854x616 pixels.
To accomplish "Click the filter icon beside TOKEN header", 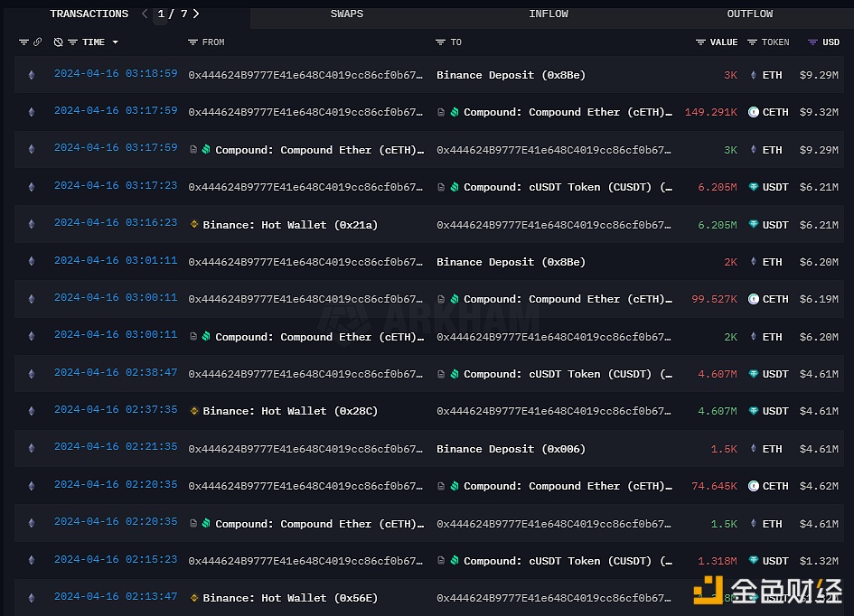I will (x=752, y=42).
